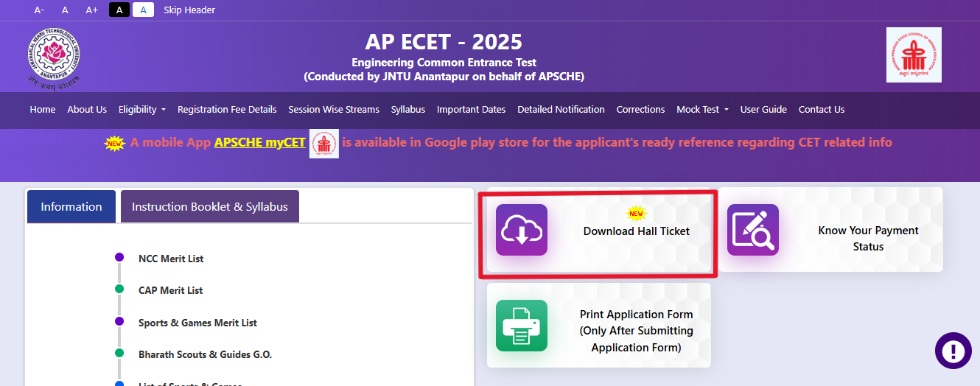
Task: Select the Information tab
Action: click(x=71, y=206)
